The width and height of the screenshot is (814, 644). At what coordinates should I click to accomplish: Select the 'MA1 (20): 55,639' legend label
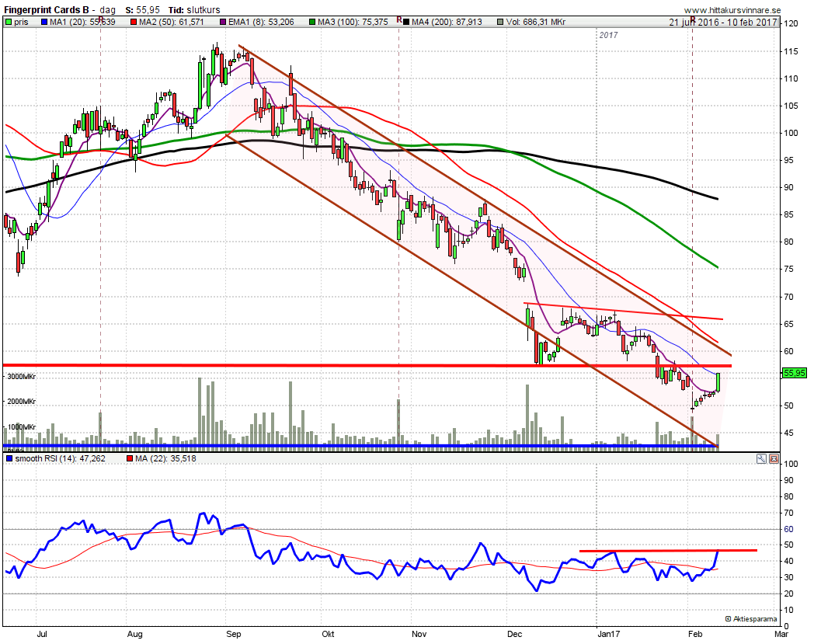pos(82,22)
